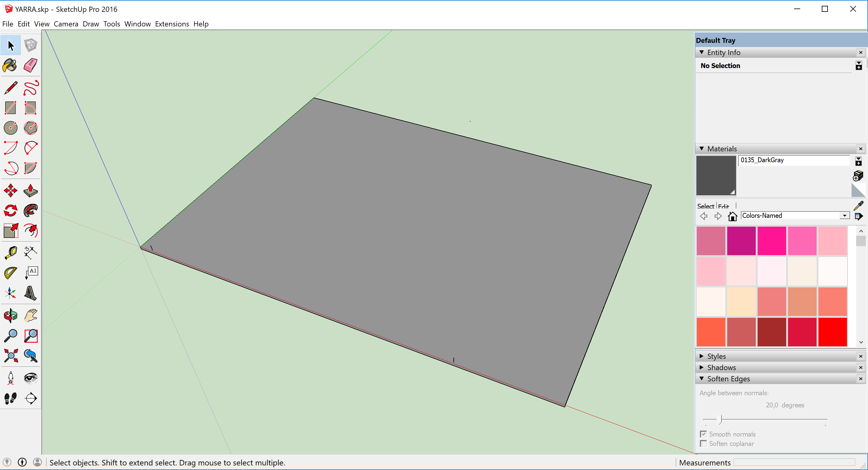Expand the Styles panel

(x=702, y=356)
